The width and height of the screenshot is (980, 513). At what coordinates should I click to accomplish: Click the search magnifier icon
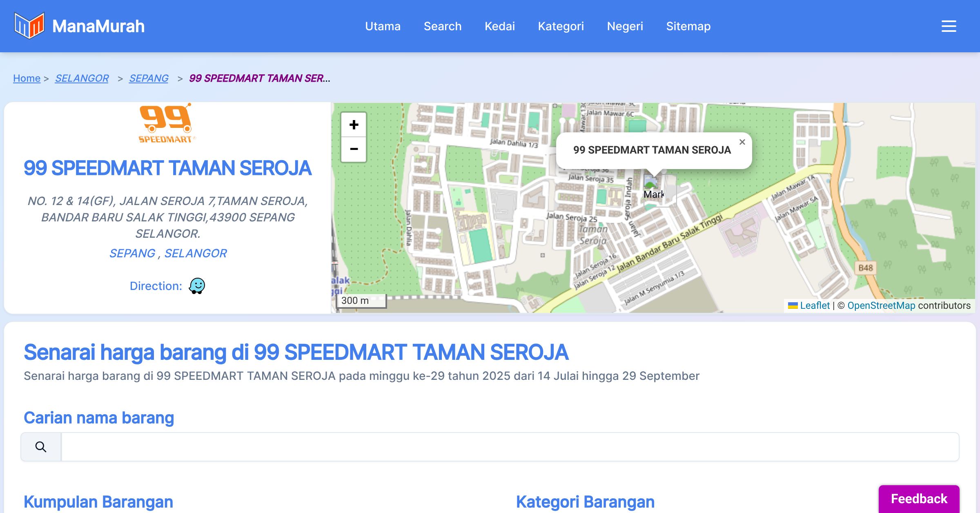(x=41, y=447)
